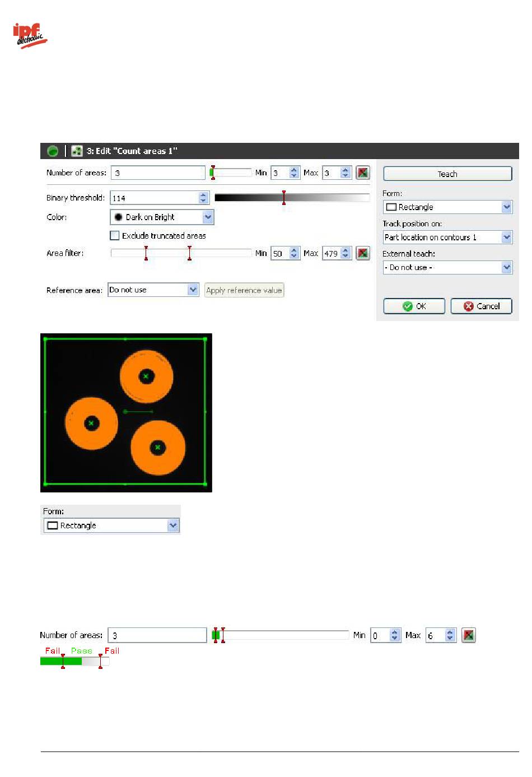Open the Form dropdown in the right-hand panel
This screenshot has width=532, height=777.
click(x=447, y=207)
